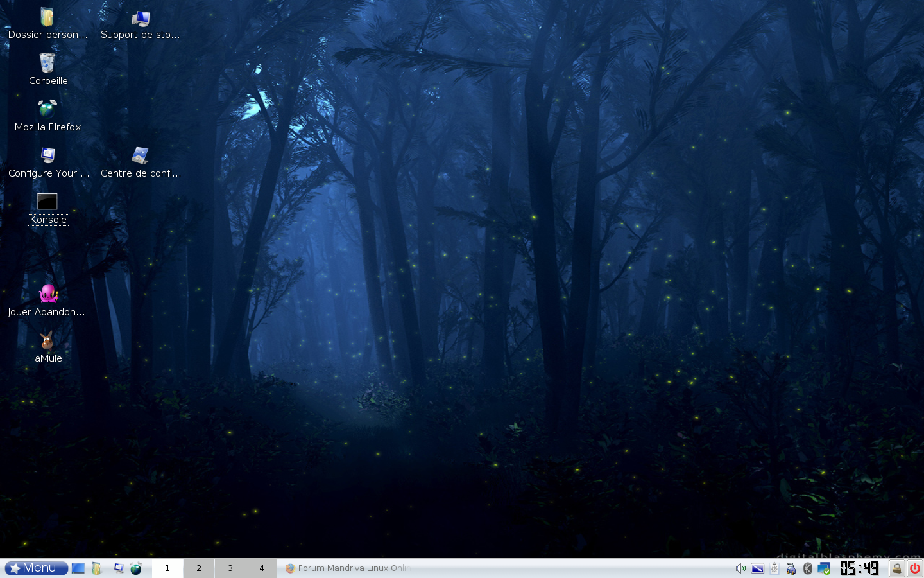Screen dimensions: 924x578
Task: Switch to virtual desktop 2
Action: pos(198,568)
